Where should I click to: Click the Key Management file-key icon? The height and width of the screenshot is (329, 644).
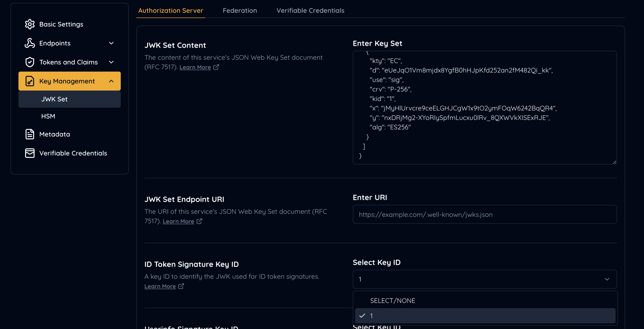click(x=30, y=81)
